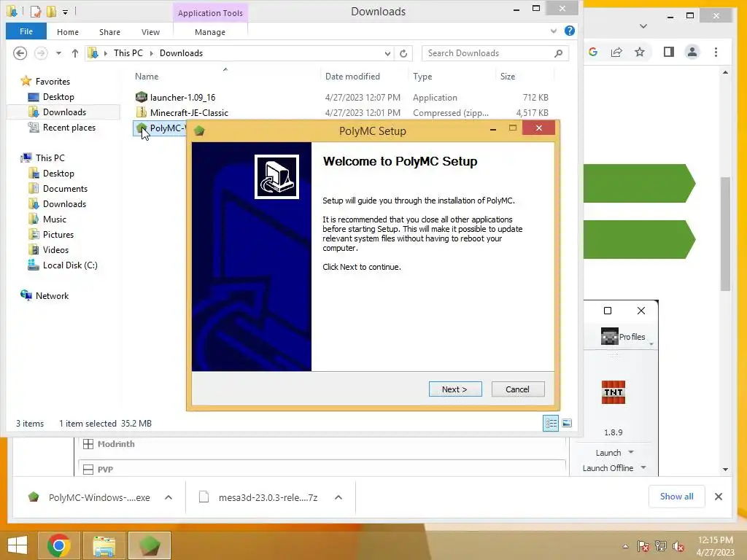
Task: Open recent locations dropdown arrow
Action: [58, 53]
